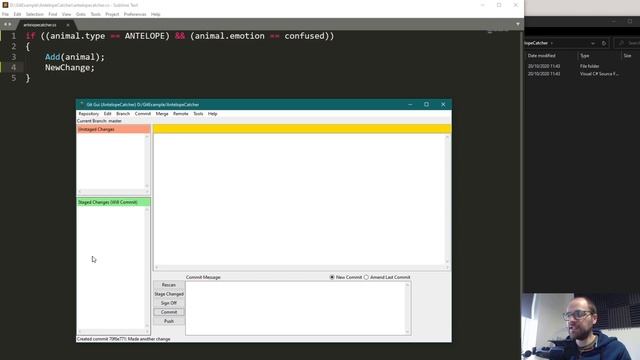Image resolution: width=640 pixels, height=360 pixels.
Task: Click the Commit button in Git Gui
Action: (169, 312)
